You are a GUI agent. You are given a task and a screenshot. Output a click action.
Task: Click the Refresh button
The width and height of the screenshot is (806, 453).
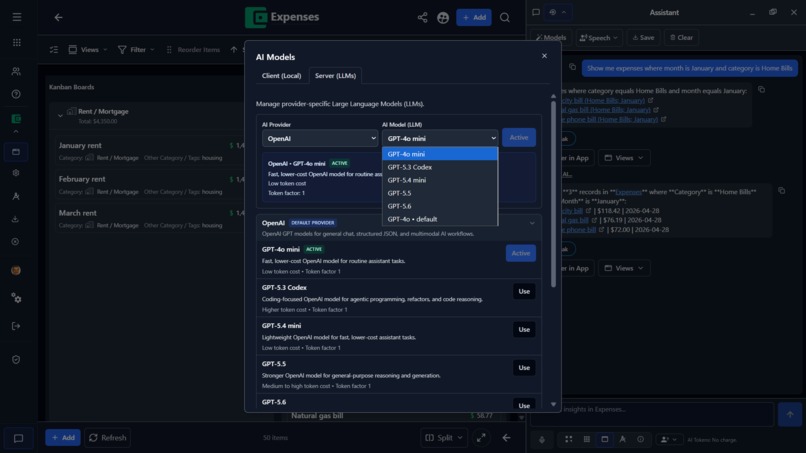tap(107, 438)
